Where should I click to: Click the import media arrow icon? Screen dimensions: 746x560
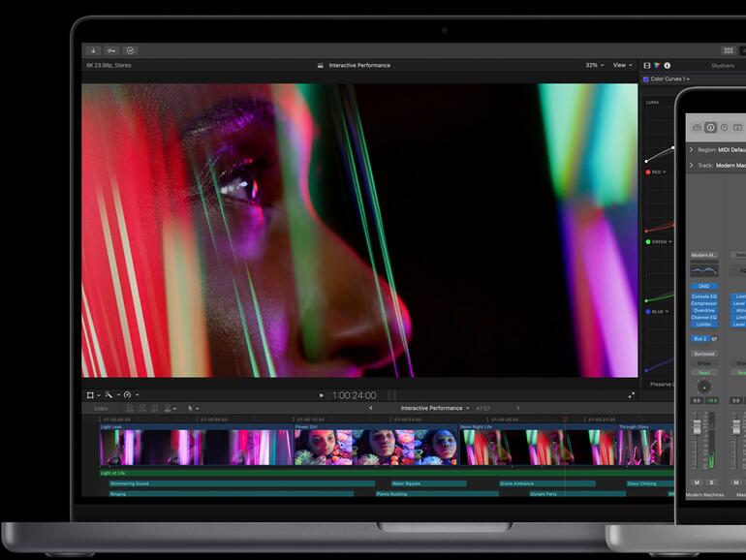[94, 50]
